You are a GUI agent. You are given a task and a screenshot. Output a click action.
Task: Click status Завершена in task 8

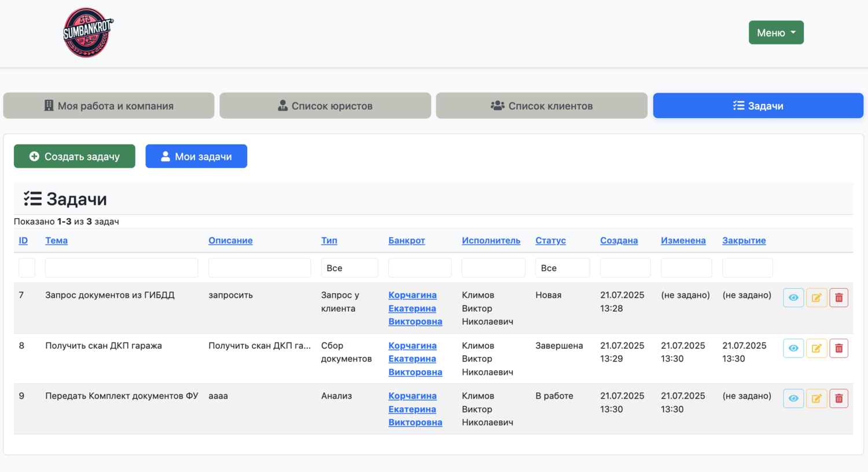tap(559, 345)
